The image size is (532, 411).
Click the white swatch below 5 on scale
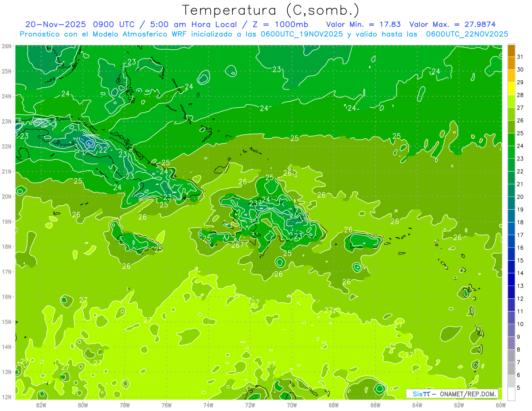[x=511, y=394]
